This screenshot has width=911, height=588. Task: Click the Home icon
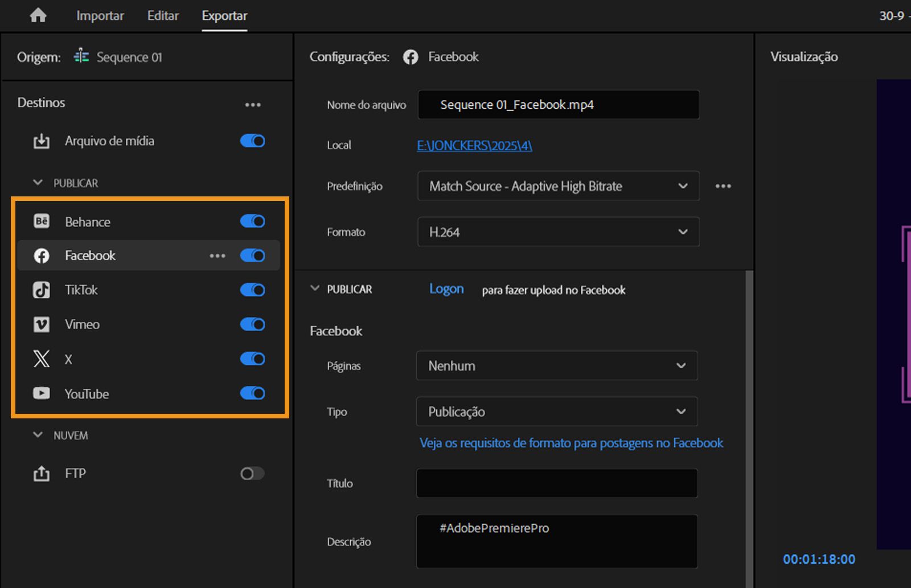tap(38, 15)
